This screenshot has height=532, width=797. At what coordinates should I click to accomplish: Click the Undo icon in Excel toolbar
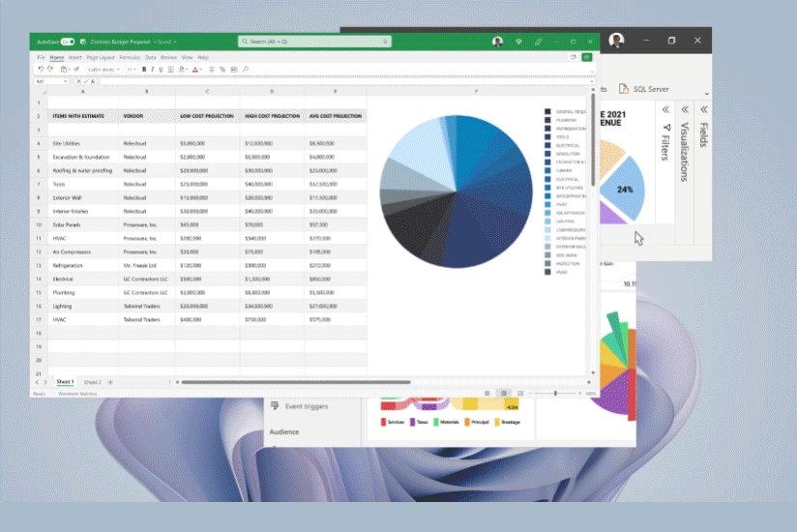pyautogui.click(x=41, y=70)
